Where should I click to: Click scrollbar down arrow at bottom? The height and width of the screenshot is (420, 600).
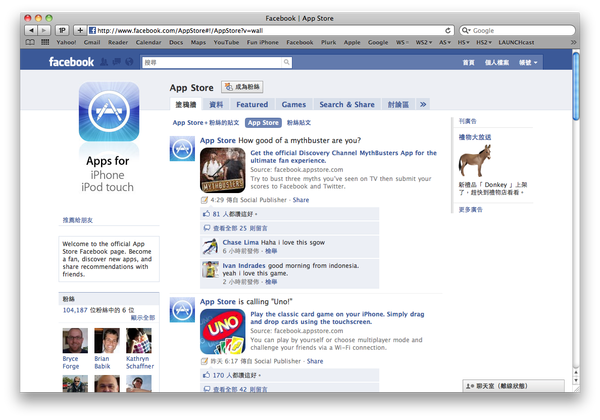tap(576, 381)
